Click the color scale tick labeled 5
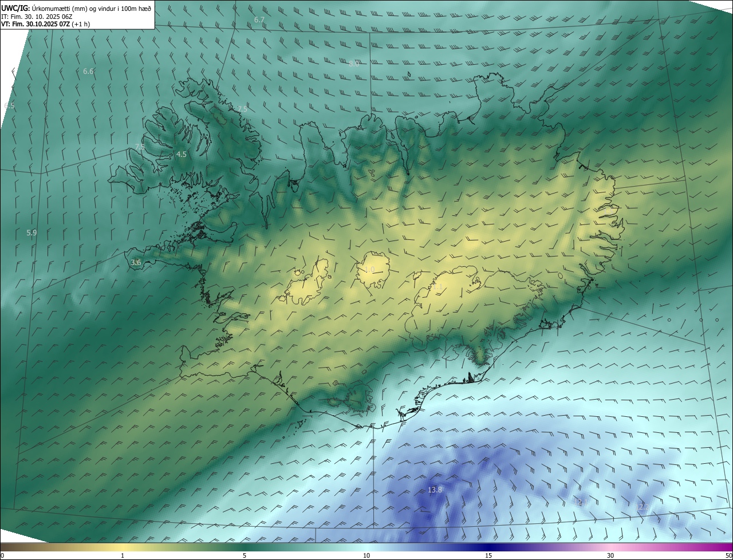This screenshot has height=560, width=733. pos(245,555)
